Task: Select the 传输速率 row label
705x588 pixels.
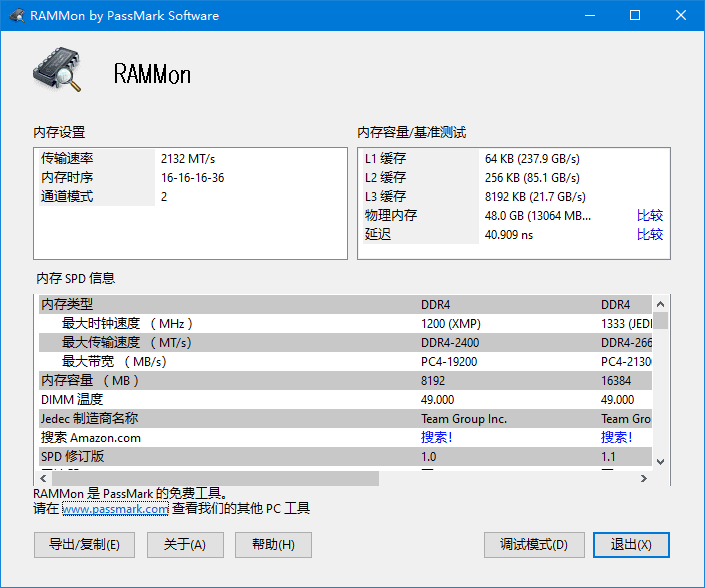Action: (67, 159)
